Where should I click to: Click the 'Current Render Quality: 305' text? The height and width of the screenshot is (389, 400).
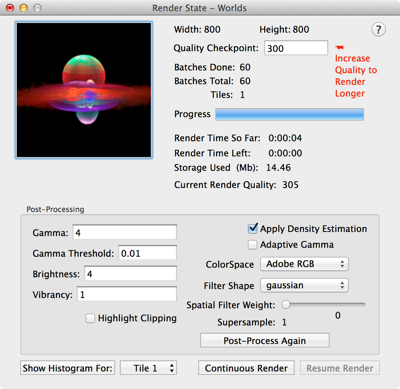(236, 185)
